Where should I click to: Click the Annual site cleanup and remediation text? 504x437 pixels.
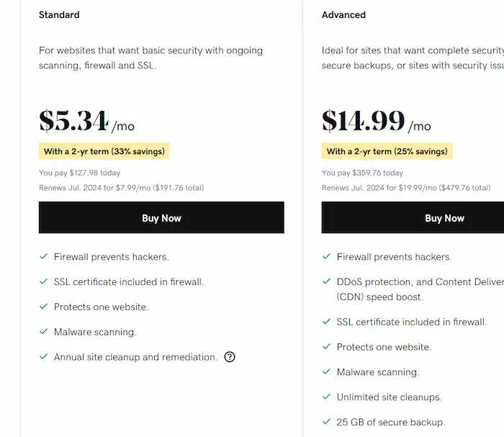[135, 357]
